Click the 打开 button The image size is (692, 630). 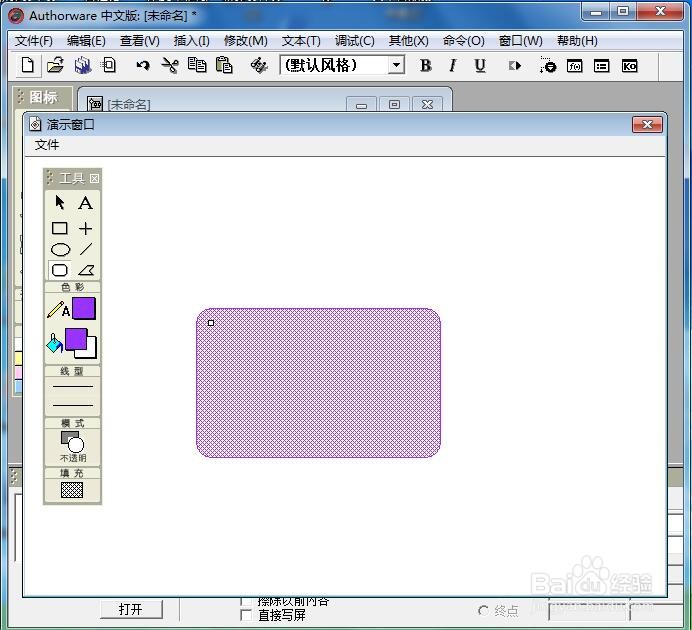[x=131, y=609]
